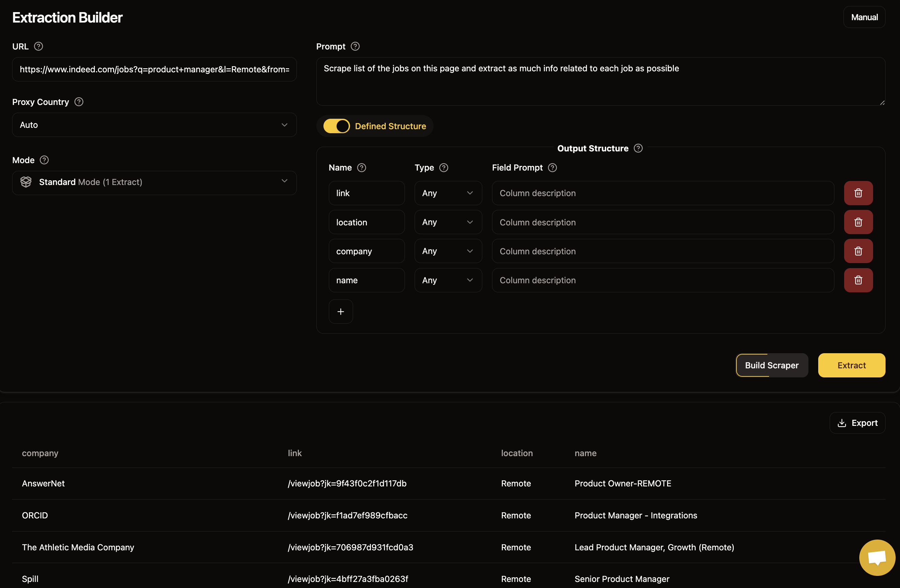
Task: Remove the name field with trash icon
Action: [858, 280]
